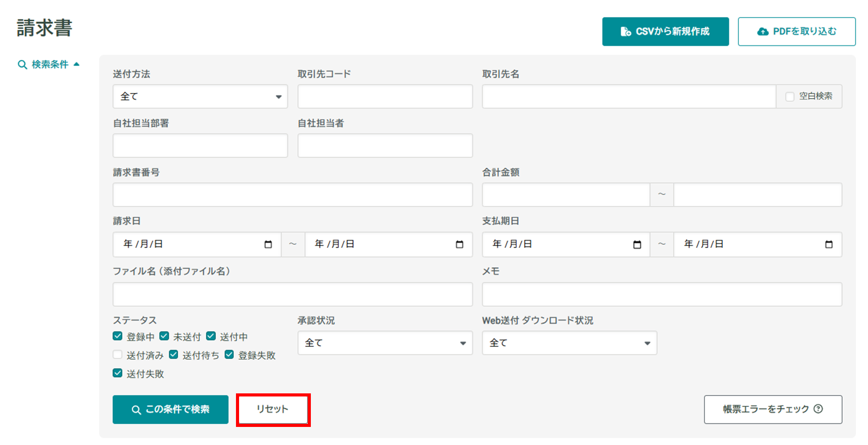Disable the 送付待ち status checkbox
This screenshot has height=445, width=868.
click(173, 355)
